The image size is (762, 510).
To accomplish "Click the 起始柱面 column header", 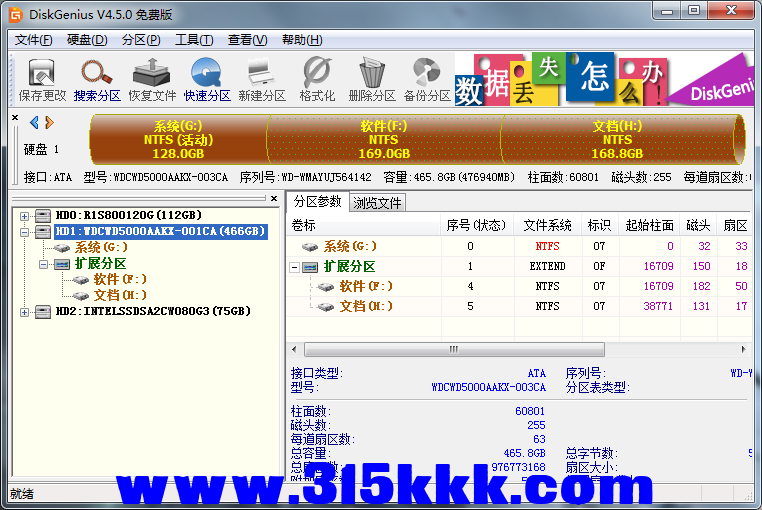I will click(x=650, y=225).
